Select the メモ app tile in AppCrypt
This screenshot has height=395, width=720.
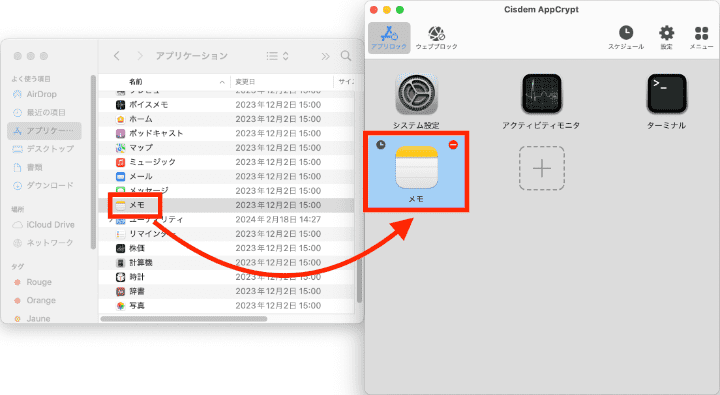coord(416,172)
